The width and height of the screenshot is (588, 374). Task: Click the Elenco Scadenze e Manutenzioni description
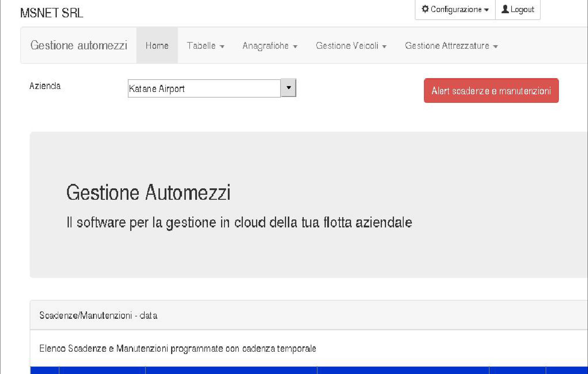pos(178,348)
